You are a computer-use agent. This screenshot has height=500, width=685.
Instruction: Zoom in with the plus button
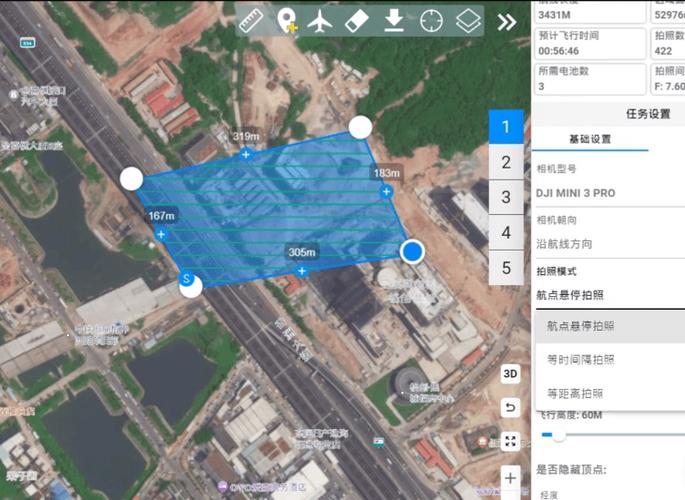click(x=510, y=478)
